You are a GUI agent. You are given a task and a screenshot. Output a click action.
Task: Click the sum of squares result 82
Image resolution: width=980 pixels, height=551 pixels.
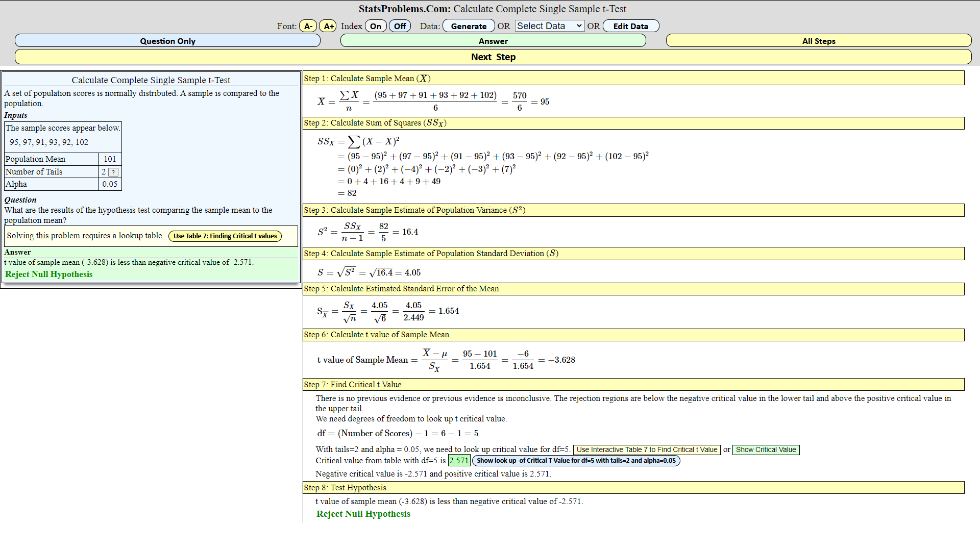(352, 193)
